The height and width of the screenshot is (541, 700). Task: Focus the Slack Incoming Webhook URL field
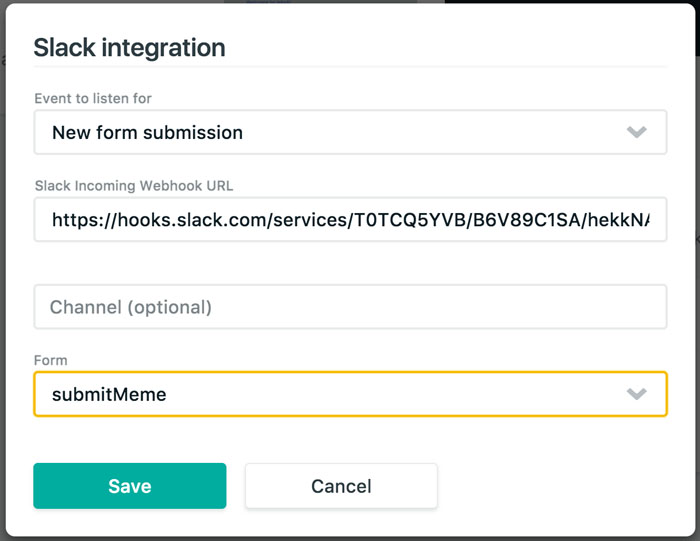[x=350, y=220]
